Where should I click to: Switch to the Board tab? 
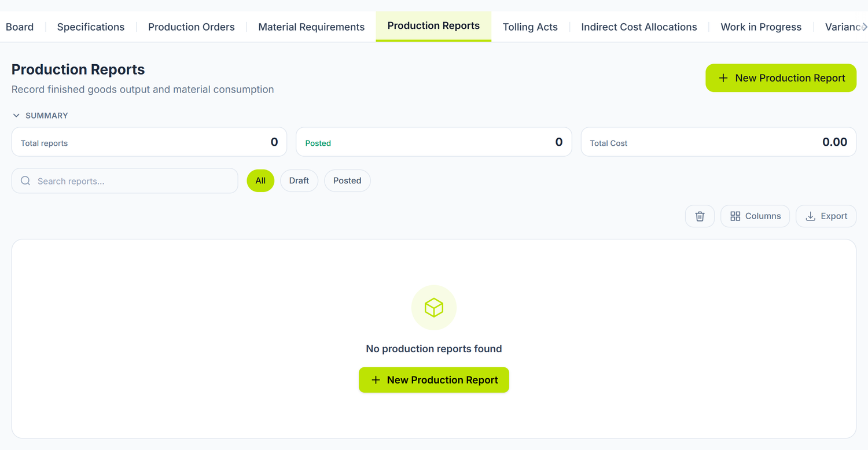pyautogui.click(x=20, y=27)
